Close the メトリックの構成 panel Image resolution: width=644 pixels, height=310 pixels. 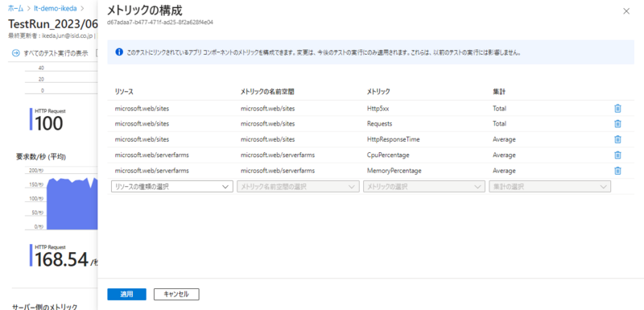[626, 11]
